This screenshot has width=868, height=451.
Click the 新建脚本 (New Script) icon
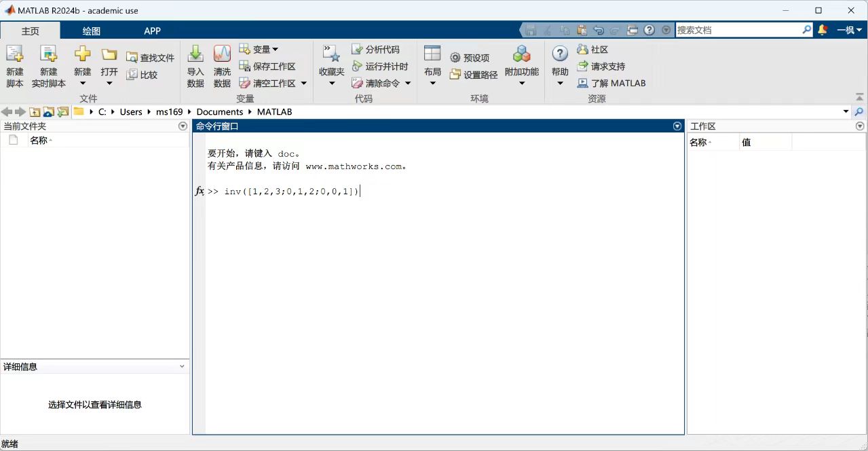click(x=14, y=54)
